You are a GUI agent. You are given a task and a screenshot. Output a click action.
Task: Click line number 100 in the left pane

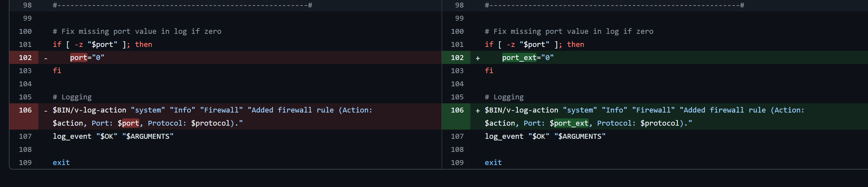point(25,31)
